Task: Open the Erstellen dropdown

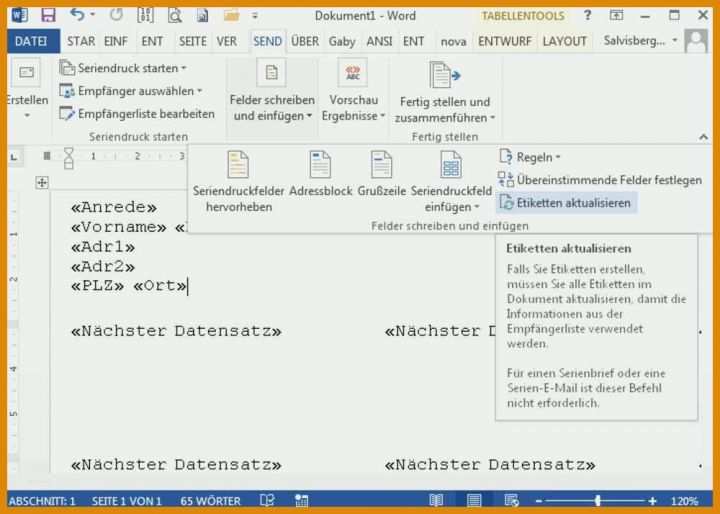Action: [x=27, y=90]
